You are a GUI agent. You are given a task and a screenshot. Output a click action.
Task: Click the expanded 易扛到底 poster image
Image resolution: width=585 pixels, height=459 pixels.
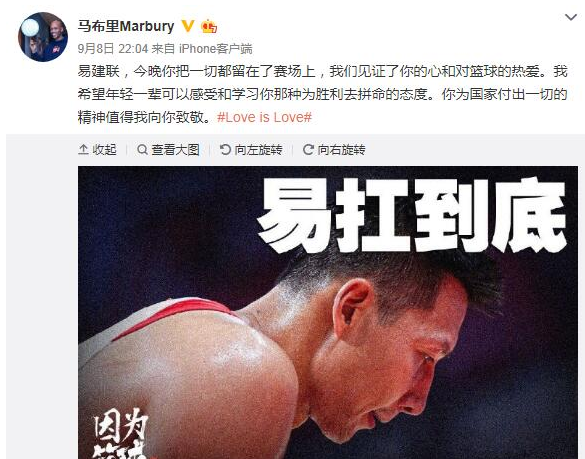pos(328,313)
